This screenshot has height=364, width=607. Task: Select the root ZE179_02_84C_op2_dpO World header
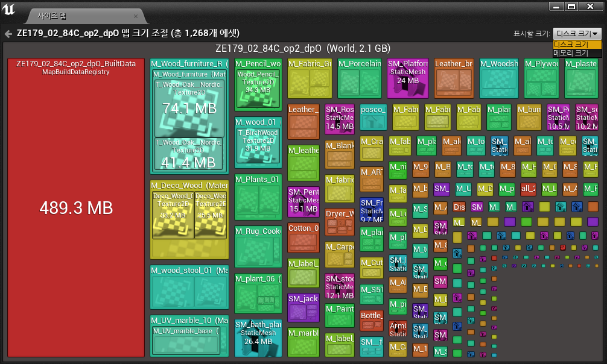tap(303, 48)
